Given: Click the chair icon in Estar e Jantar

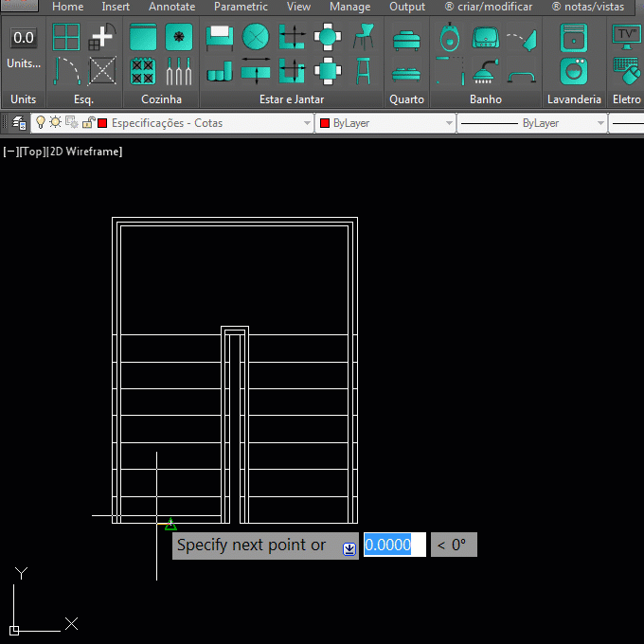Looking at the screenshot, I should [363, 38].
